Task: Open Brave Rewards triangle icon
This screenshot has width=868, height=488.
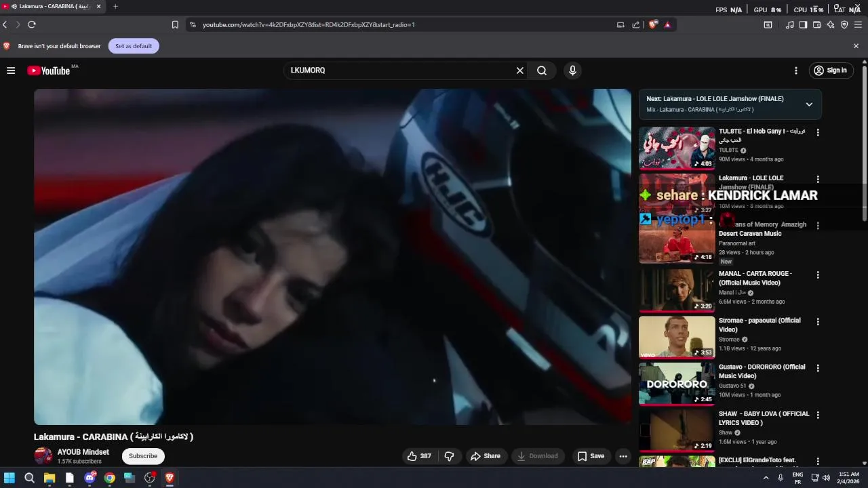Action: [667, 24]
